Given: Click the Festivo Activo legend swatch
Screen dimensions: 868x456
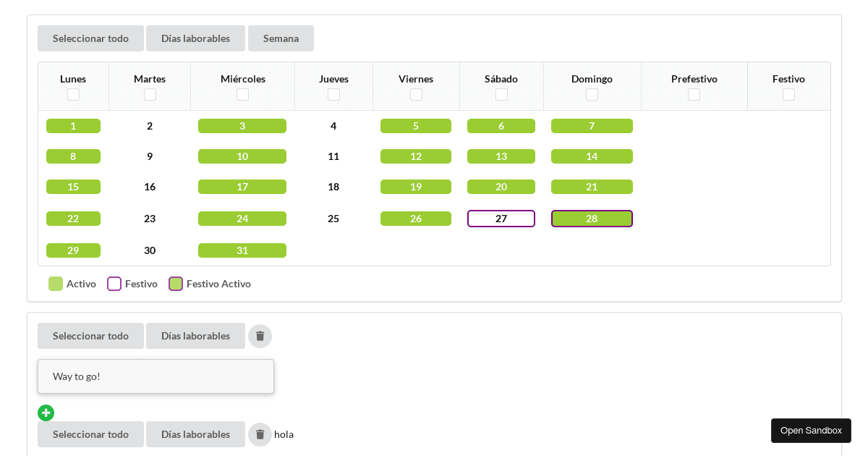Looking at the screenshot, I should (x=176, y=284).
